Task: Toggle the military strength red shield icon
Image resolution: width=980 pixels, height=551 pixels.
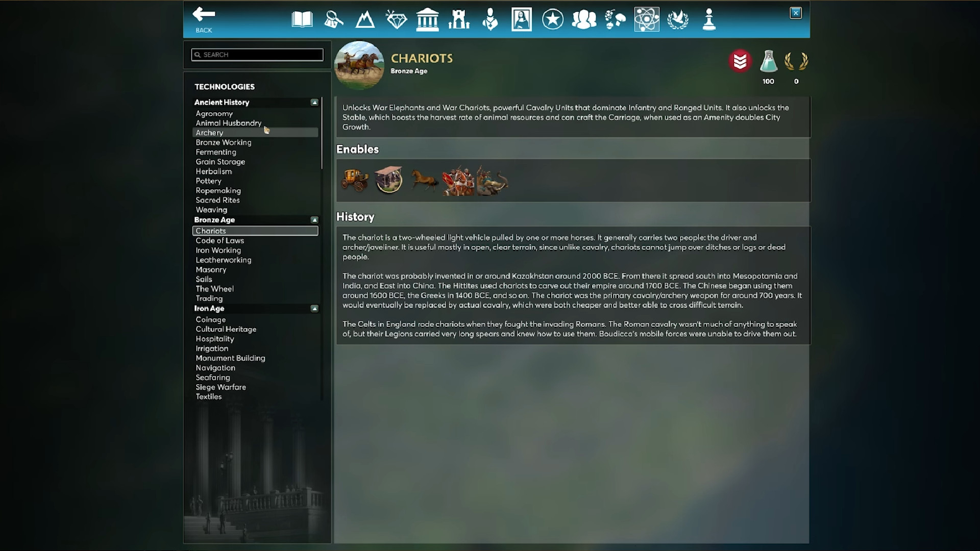Action: (x=739, y=61)
